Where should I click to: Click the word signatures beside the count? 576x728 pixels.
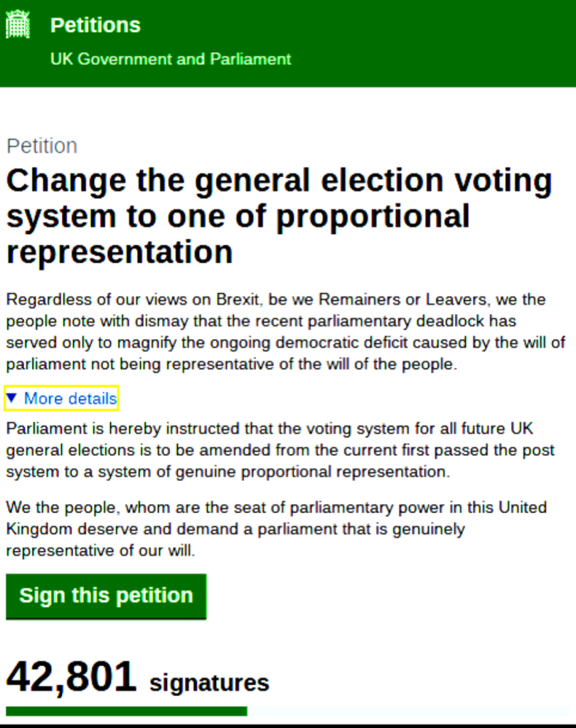click(x=209, y=683)
